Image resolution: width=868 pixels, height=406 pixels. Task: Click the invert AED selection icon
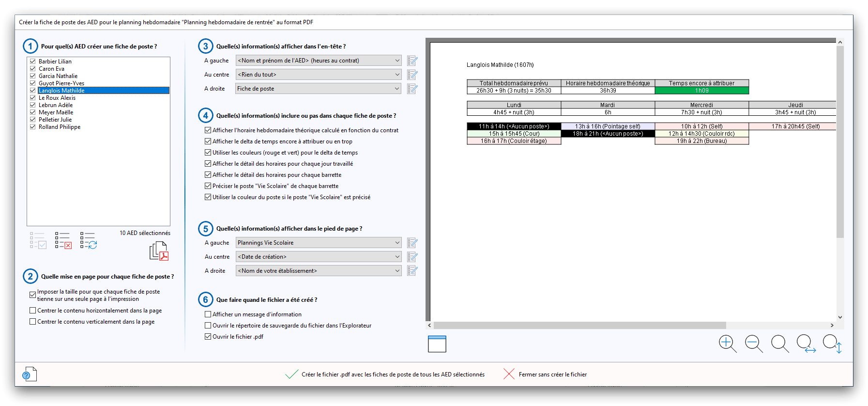(88, 240)
